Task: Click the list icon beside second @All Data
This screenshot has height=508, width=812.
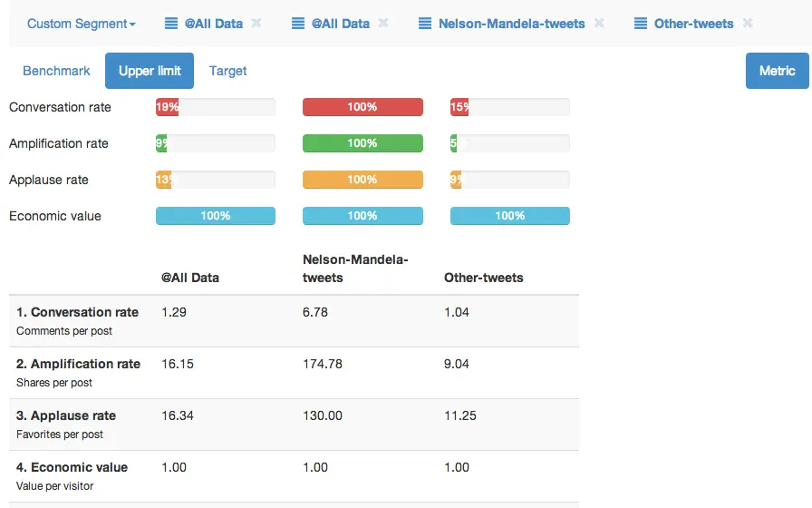Action: 298,24
